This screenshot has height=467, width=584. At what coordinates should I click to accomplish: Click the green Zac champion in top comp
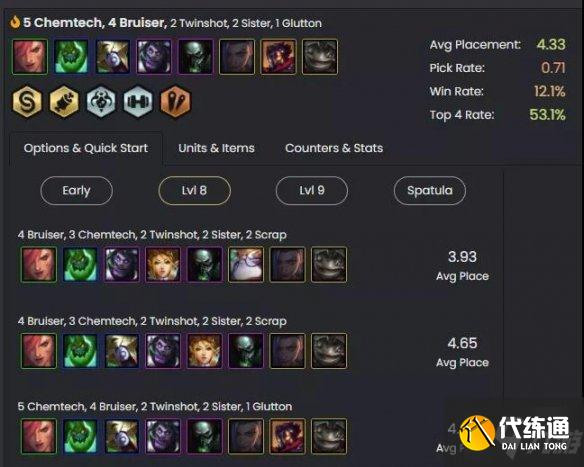72,57
